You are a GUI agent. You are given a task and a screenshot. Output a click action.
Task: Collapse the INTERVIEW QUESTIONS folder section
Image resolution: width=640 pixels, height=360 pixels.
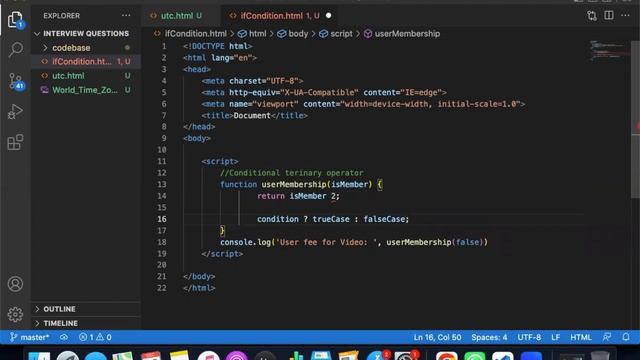click(86, 33)
